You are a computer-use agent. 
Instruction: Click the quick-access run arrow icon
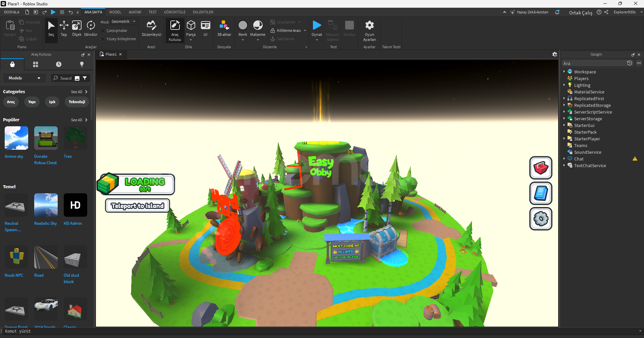tap(53, 12)
